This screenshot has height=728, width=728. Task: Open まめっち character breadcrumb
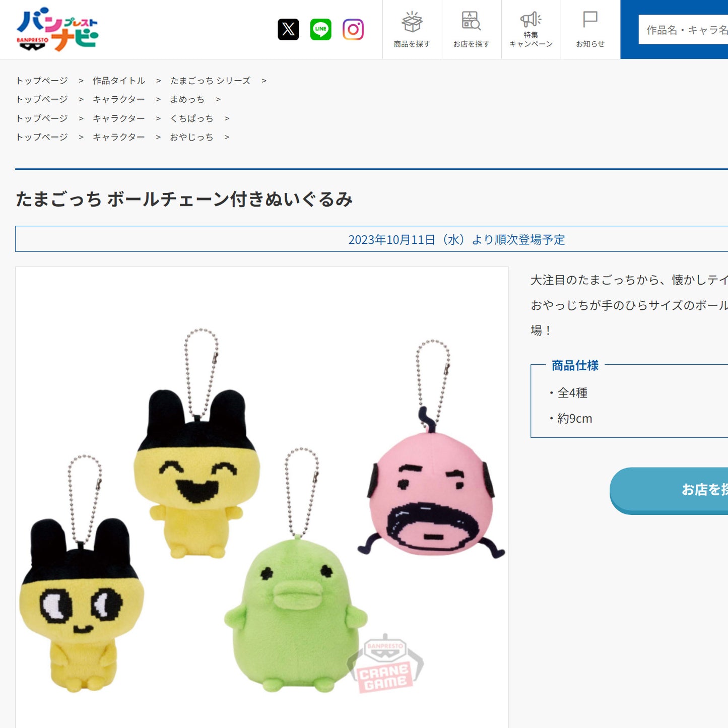click(187, 99)
